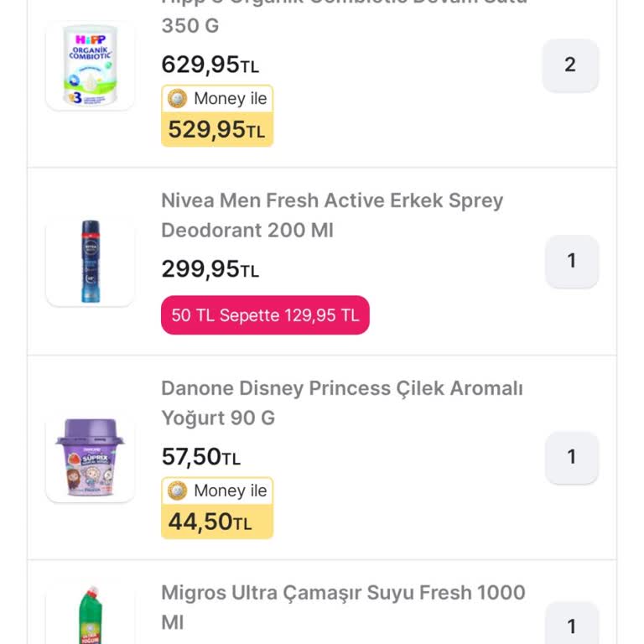Tap the Money ile 44,50TL price badge
Image resolution: width=644 pixels, height=644 pixels.
pyautogui.click(x=217, y=508)
